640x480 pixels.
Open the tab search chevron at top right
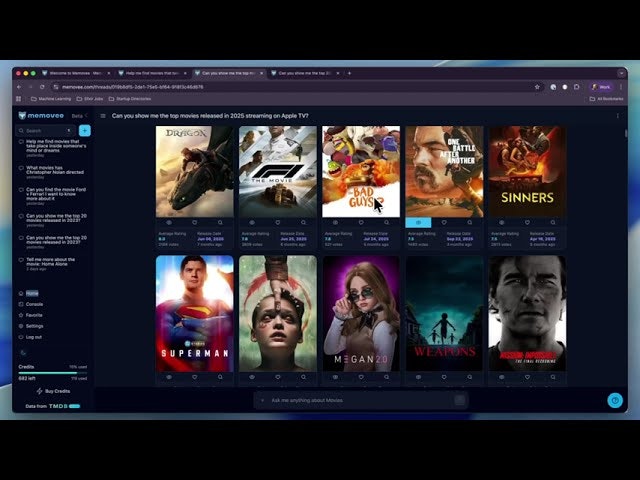[x=621, y=73]
